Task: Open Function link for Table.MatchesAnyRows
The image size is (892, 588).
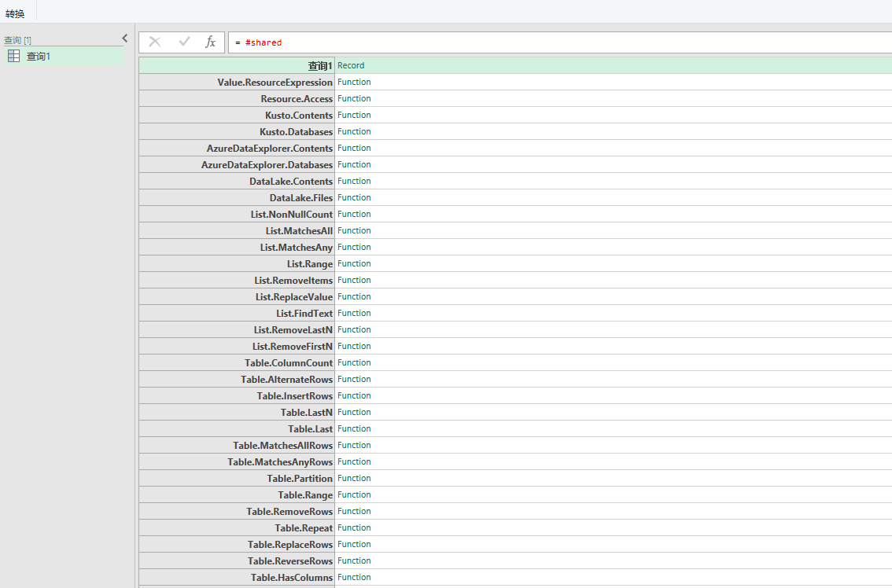Action: [x=354, y=461]
